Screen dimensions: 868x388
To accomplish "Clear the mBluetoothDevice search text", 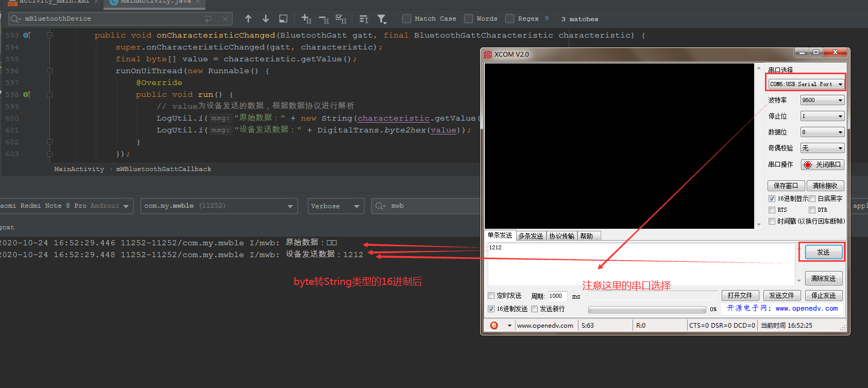I will pos(225,19).
